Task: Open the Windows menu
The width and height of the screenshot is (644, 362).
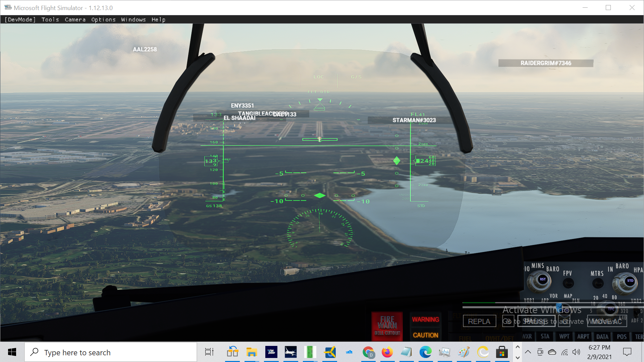Action: point(133,19)
